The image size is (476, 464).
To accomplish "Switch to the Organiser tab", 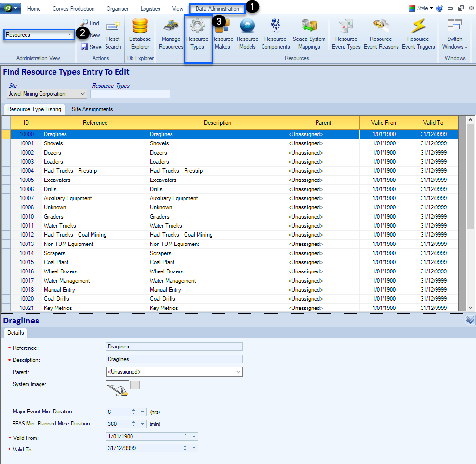I will [x=118, y=9].
